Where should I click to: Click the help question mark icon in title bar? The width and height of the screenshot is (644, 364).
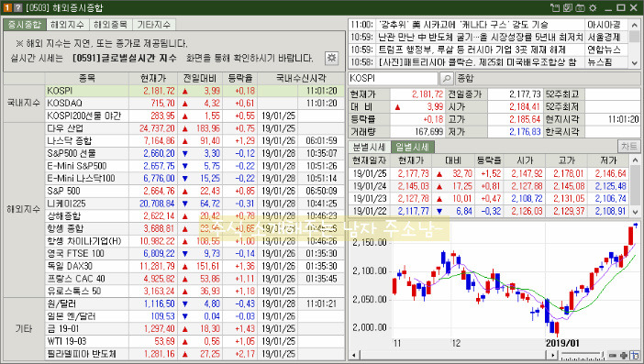point(17,7)
